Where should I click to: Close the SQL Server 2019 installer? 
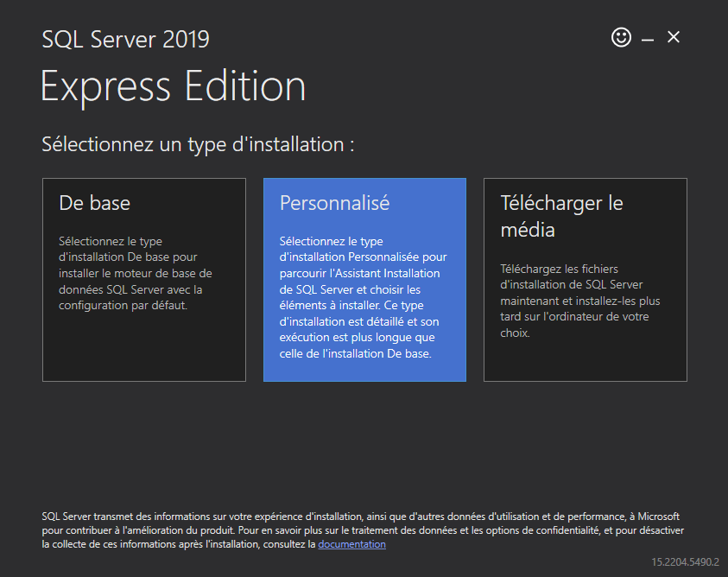point(674,37)
